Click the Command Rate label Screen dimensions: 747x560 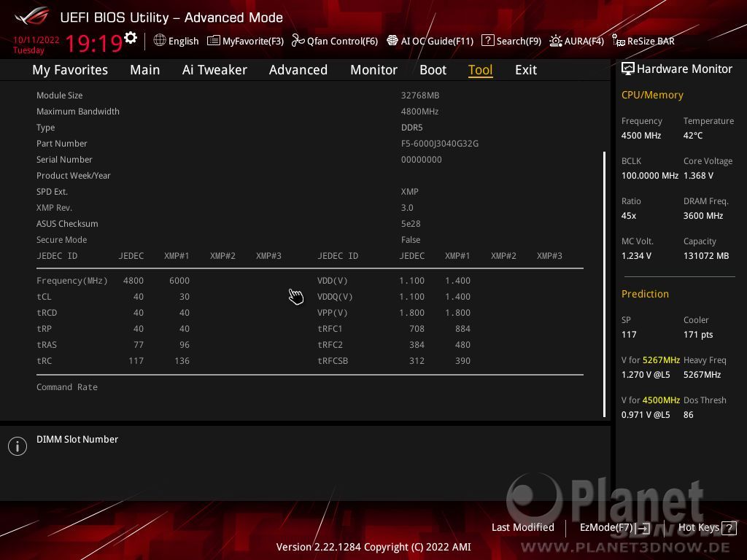67,387
